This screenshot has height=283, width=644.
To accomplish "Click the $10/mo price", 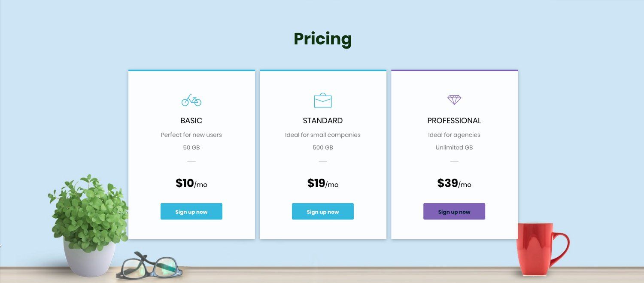I will (191, 183).
